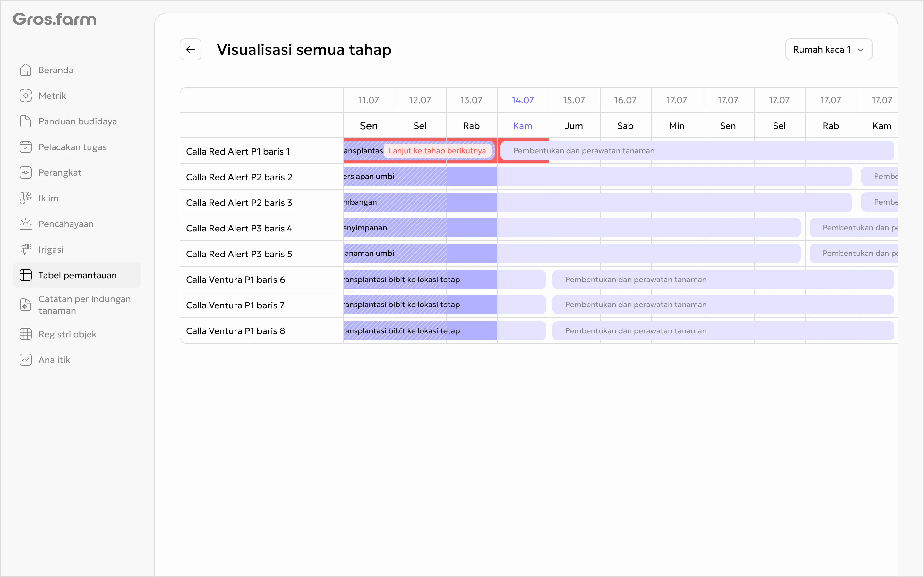This screenshot has width=924, height=577.
Task: Click the Perangkat device icon
Action: click(26, 172)
